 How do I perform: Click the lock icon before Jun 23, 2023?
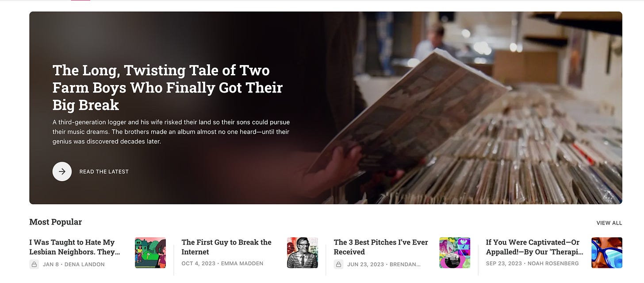tap(338, 264)
